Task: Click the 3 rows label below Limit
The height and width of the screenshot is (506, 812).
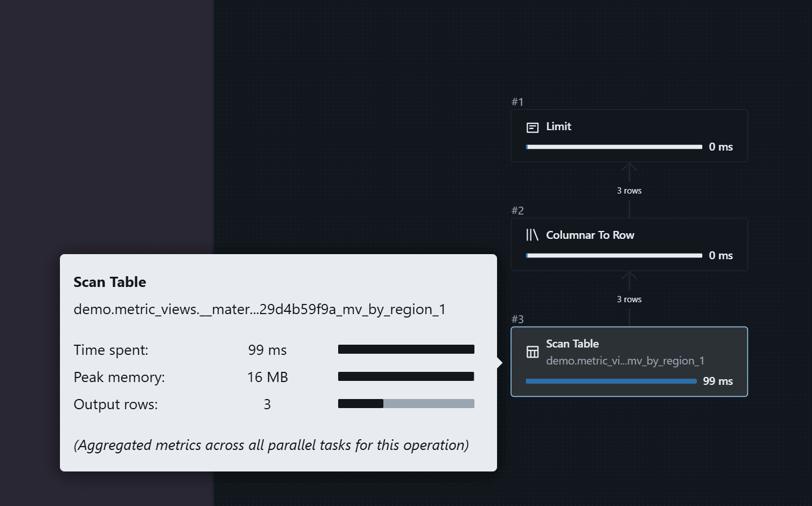Action: pos(629,191)
